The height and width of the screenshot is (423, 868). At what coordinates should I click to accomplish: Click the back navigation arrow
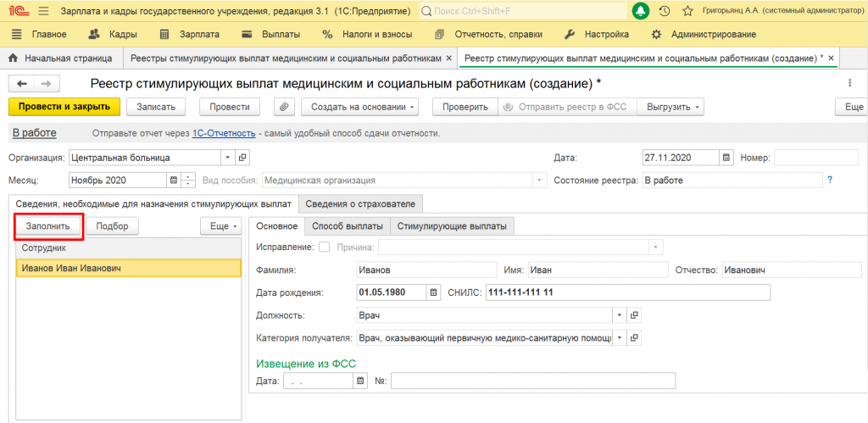23,84
